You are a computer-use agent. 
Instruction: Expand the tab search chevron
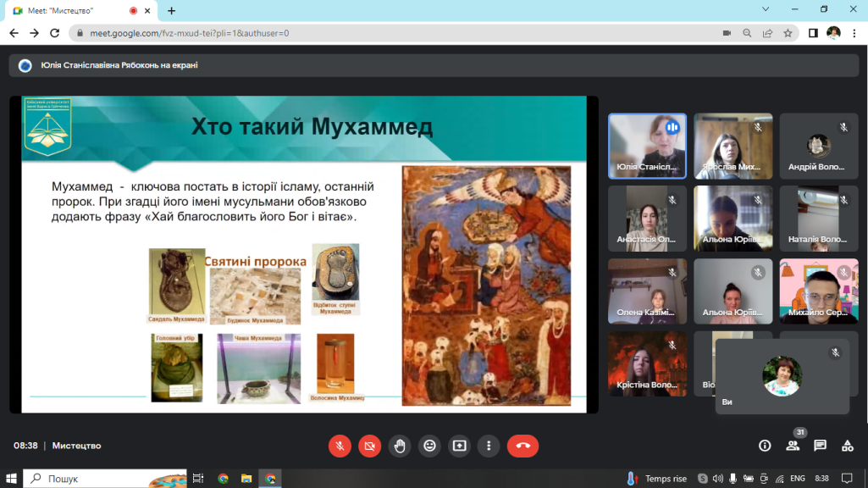tap(766, 9)
